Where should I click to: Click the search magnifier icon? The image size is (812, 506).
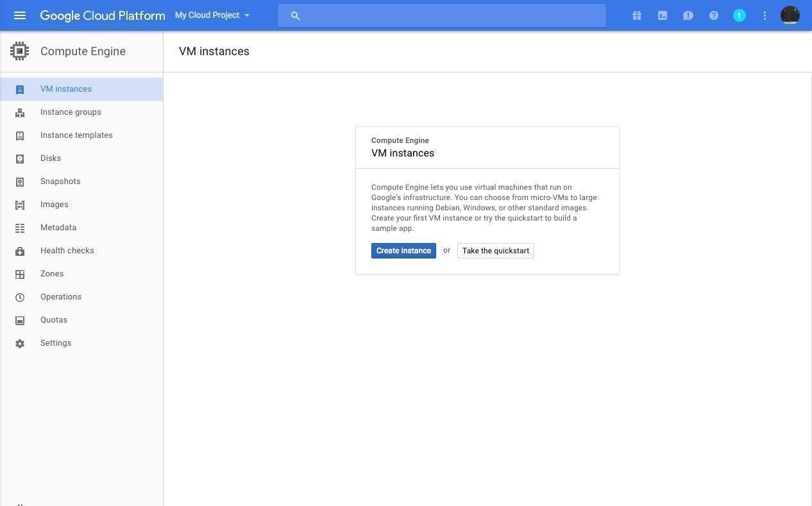tap(295, 15)
